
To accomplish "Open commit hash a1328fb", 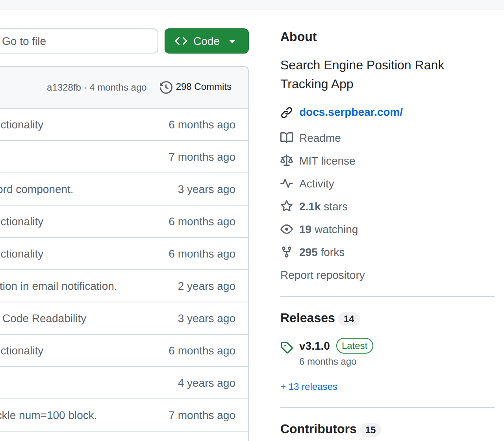I will coord(64,87).
